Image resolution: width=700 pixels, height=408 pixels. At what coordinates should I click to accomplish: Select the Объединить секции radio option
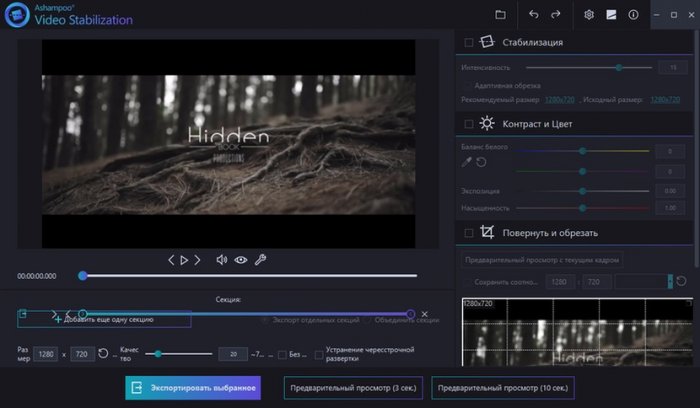368,320
